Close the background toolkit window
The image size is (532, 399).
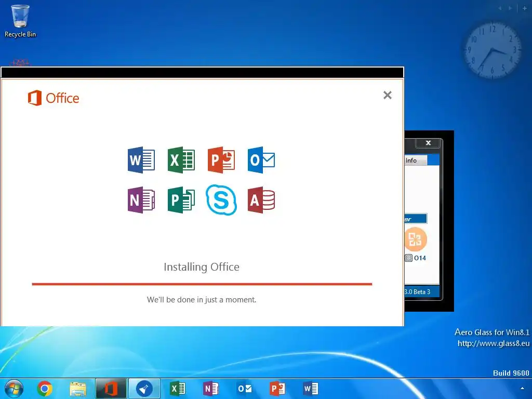pos(429,143)
